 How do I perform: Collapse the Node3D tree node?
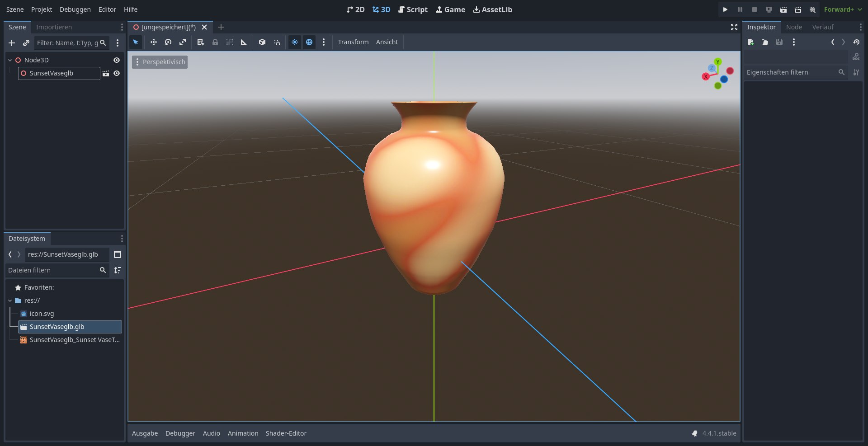click(x=10, y=60)
